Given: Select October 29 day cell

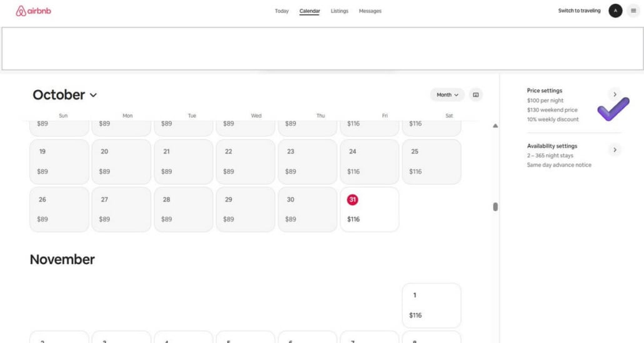Looking at the screenshot, I should pyautogui.click(x=245, y=210).
